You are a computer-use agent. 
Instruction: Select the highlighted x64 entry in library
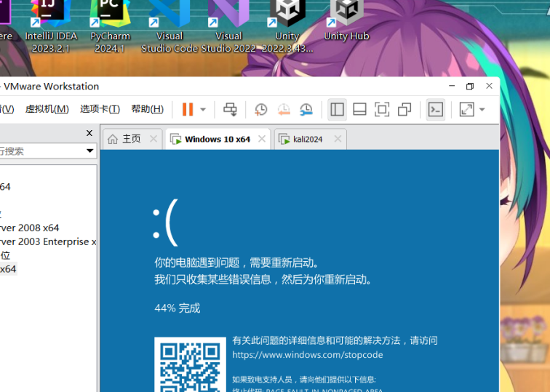tap(8, 269)
